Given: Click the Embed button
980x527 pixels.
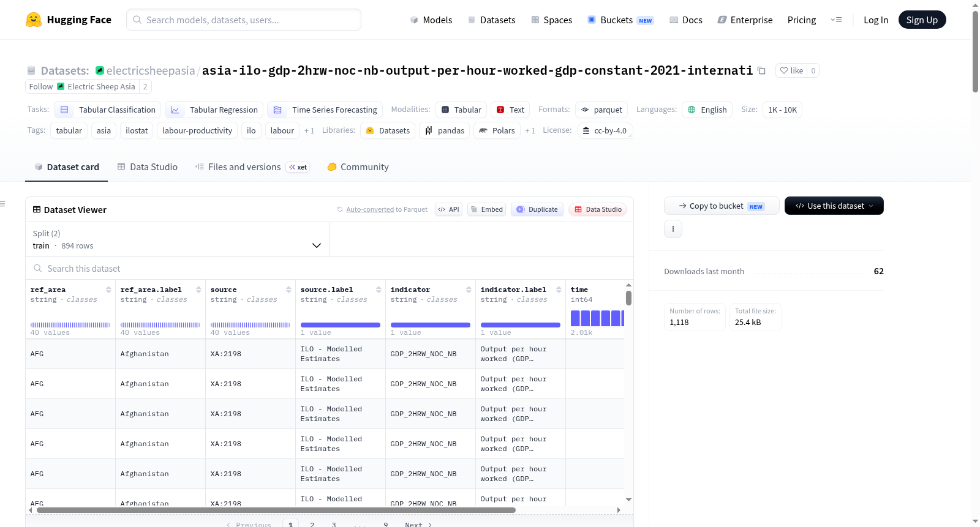Looking at the screenshot, I should click(486, 209).
